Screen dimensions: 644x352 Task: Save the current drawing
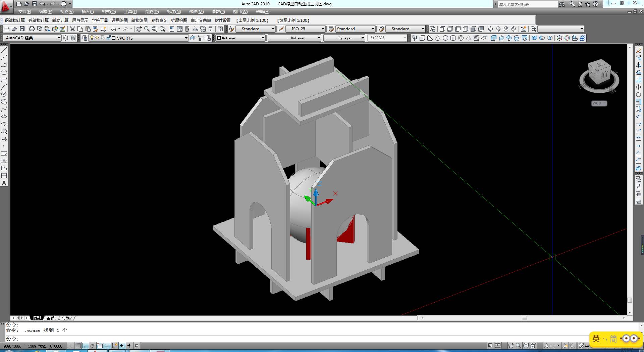click(x=22, y=29)
